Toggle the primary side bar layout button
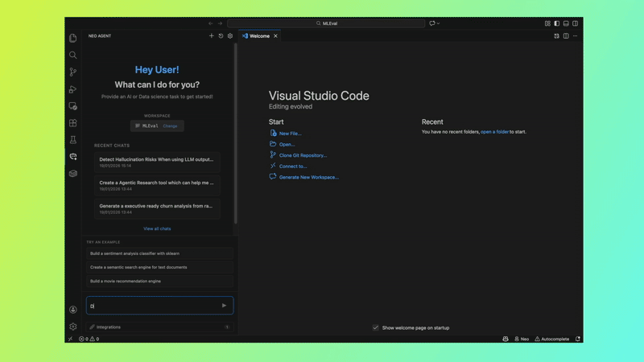 (556, 23)
